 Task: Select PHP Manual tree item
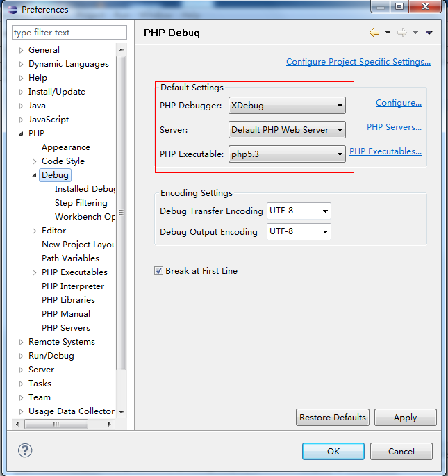pos(66,314)
